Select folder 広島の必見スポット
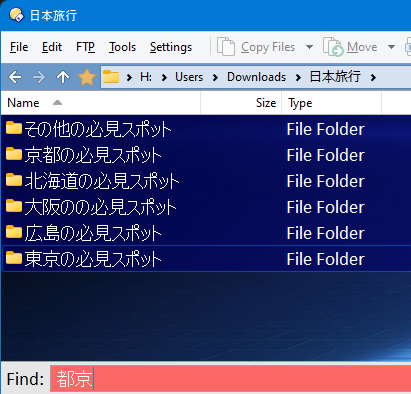Screen dimensions: 411x394 click(x=93, y=233)
